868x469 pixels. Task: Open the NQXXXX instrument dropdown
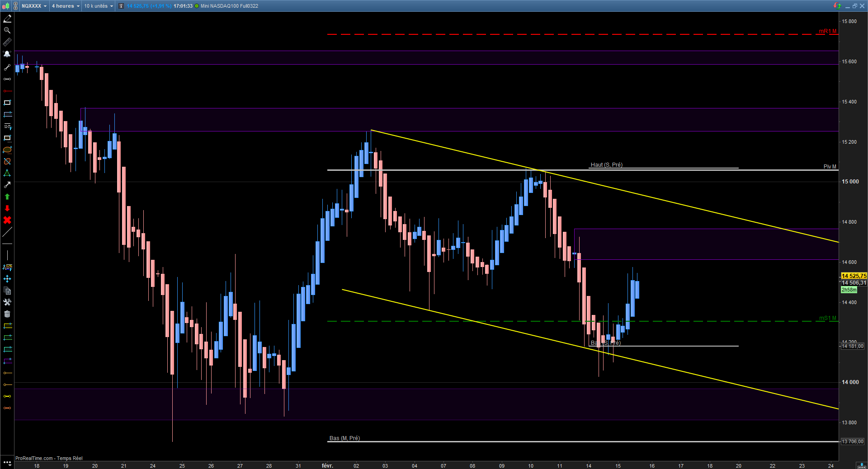tap(34, 6)
